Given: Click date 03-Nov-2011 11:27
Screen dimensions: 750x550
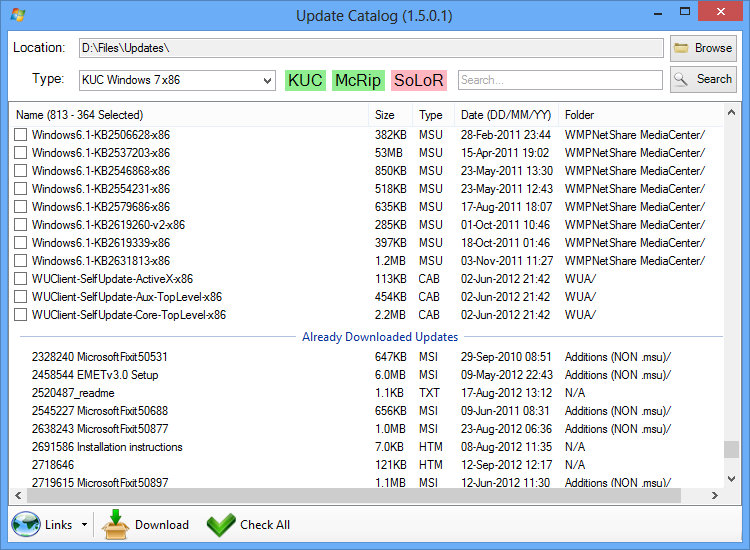Looking at the screenshot, I should point(507,261).
